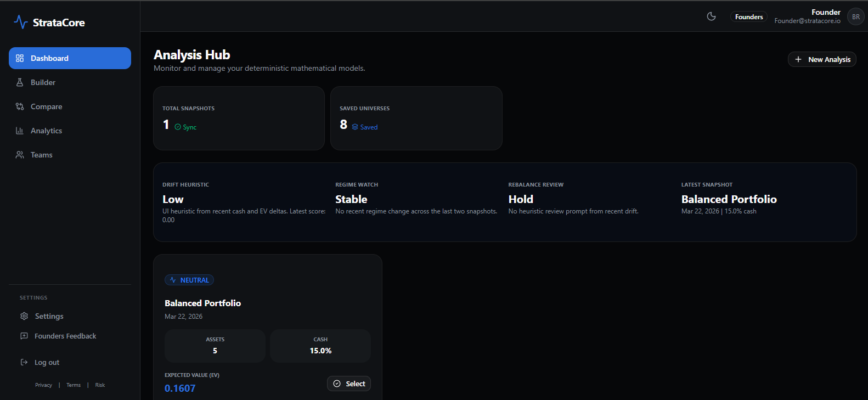
Task: Click the Founders Feedback message icon
Action: coord(24,336)
